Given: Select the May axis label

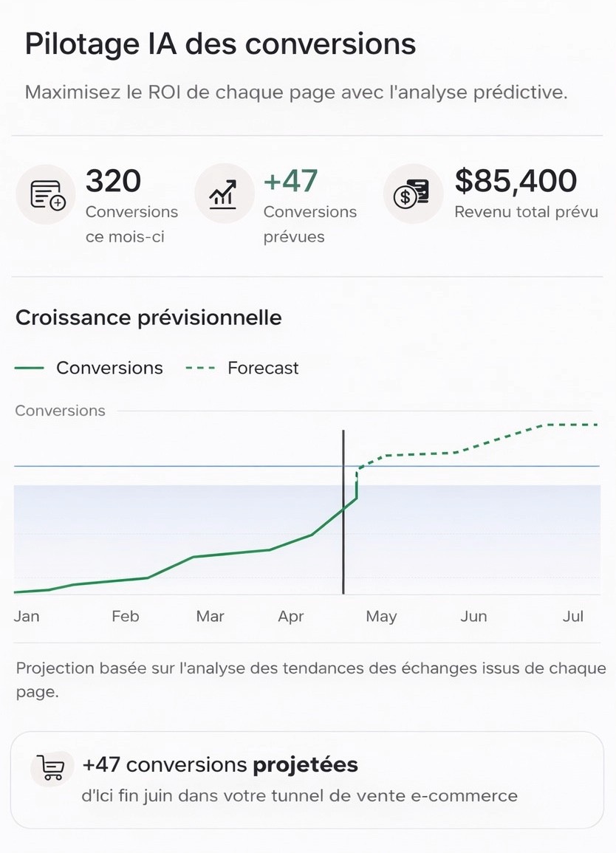Looking at the screenshot, I should click(x=381, y=616).
